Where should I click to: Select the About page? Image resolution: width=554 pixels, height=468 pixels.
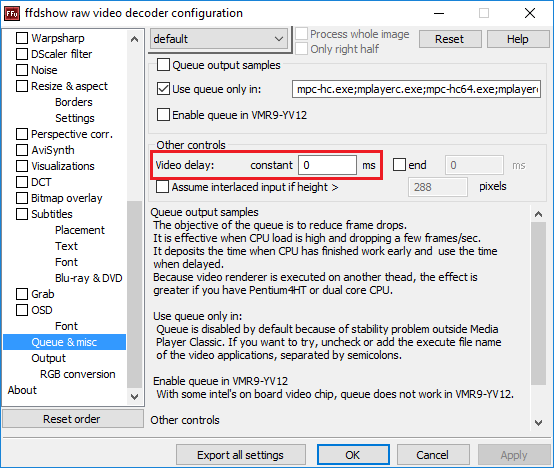coord(22,390)
